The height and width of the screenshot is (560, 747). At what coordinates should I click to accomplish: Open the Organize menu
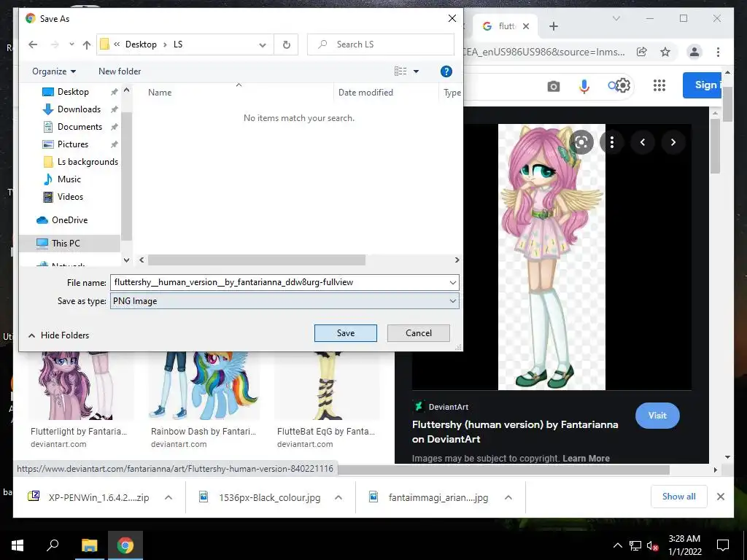click(54, 71)
